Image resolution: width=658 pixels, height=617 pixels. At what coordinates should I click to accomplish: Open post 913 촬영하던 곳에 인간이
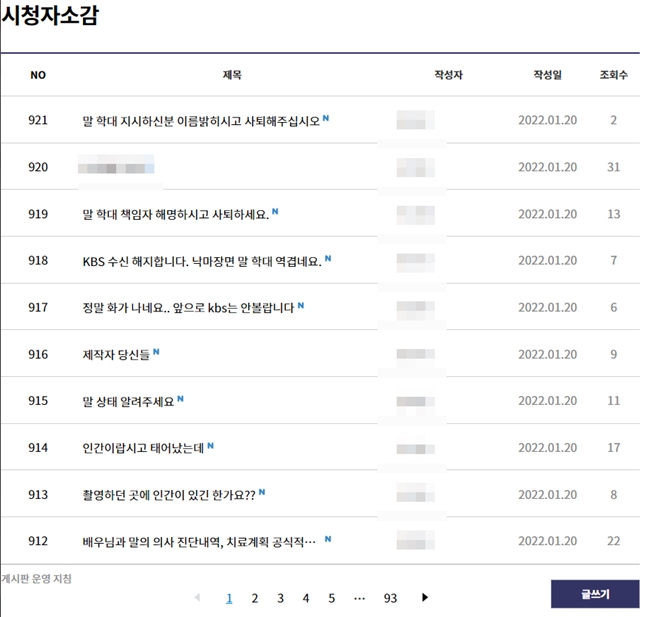(x=168, y=494)
